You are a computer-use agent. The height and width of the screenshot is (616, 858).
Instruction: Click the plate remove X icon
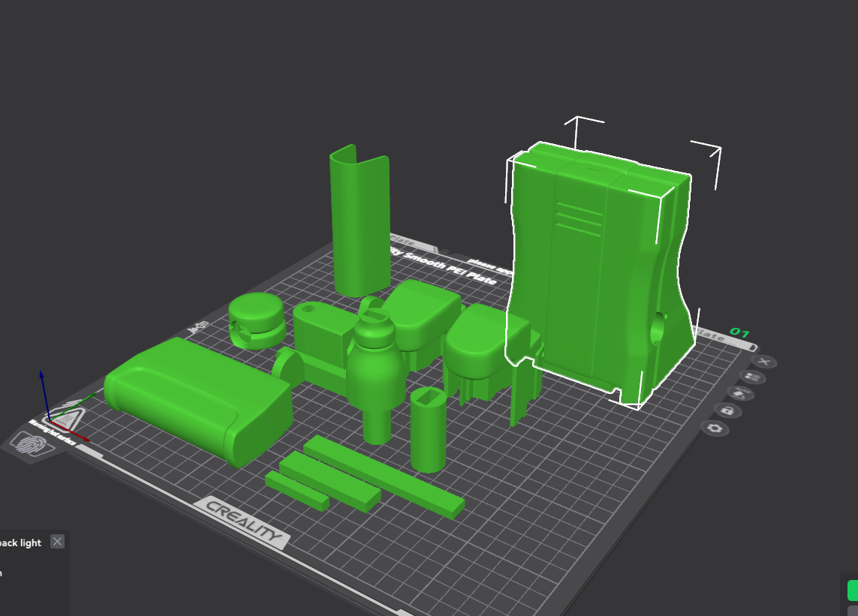764,362
